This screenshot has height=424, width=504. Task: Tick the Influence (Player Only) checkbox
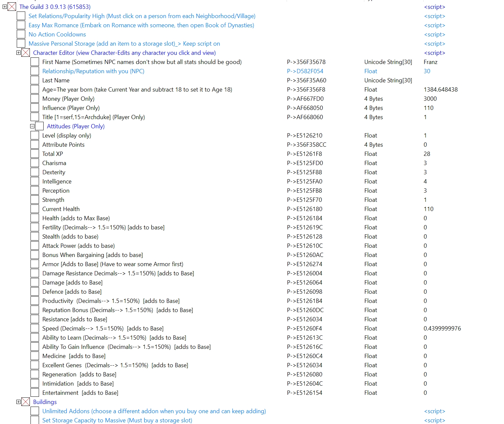click(35, 108)
